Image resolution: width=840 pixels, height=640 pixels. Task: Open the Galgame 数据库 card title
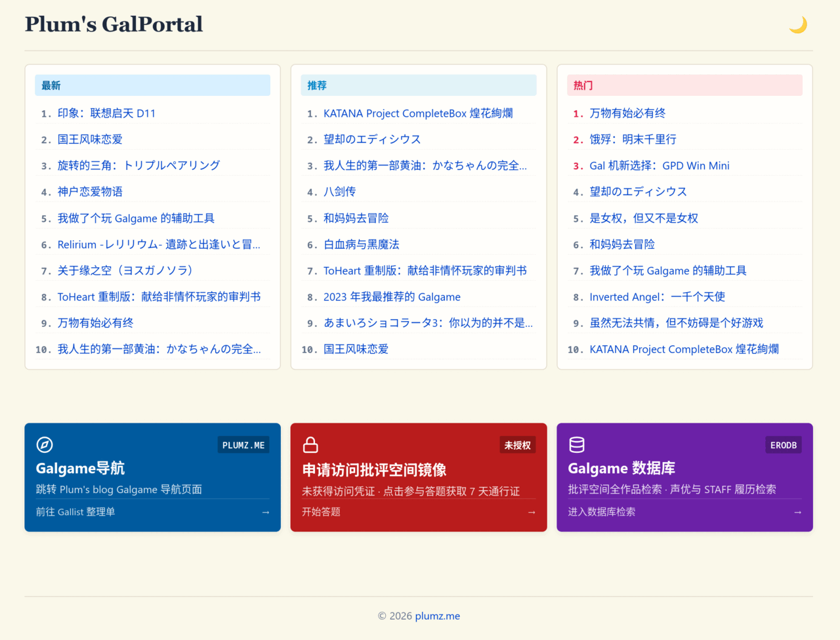tap(621, 468)
